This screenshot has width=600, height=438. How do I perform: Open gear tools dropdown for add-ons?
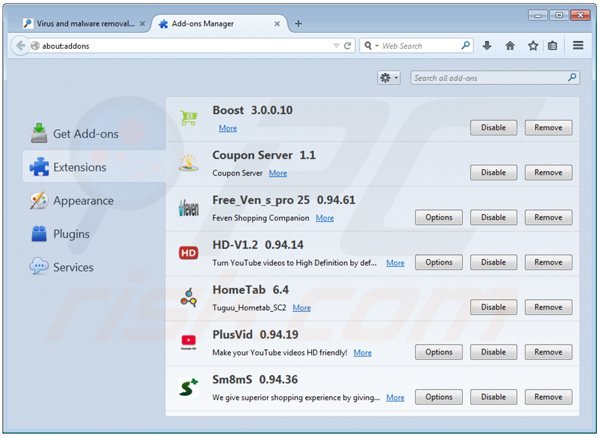click(x=389, y=78)
